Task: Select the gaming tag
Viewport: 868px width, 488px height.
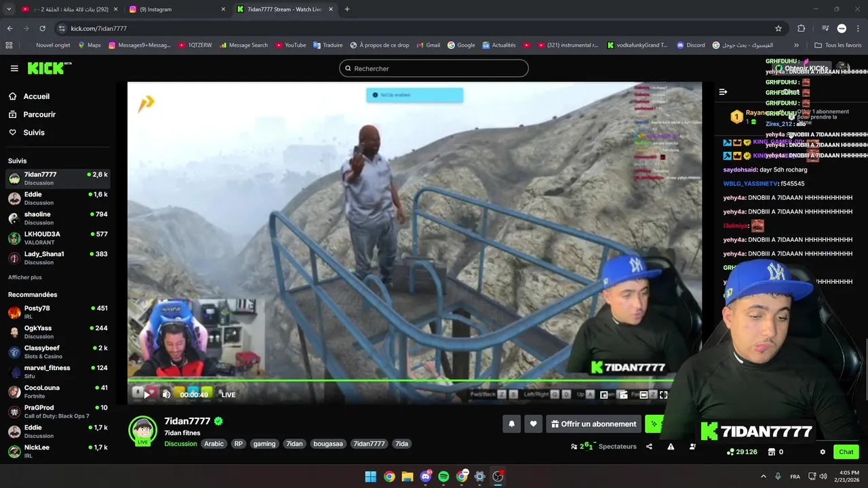Action: pyautogui.click(x=264, y=444)
